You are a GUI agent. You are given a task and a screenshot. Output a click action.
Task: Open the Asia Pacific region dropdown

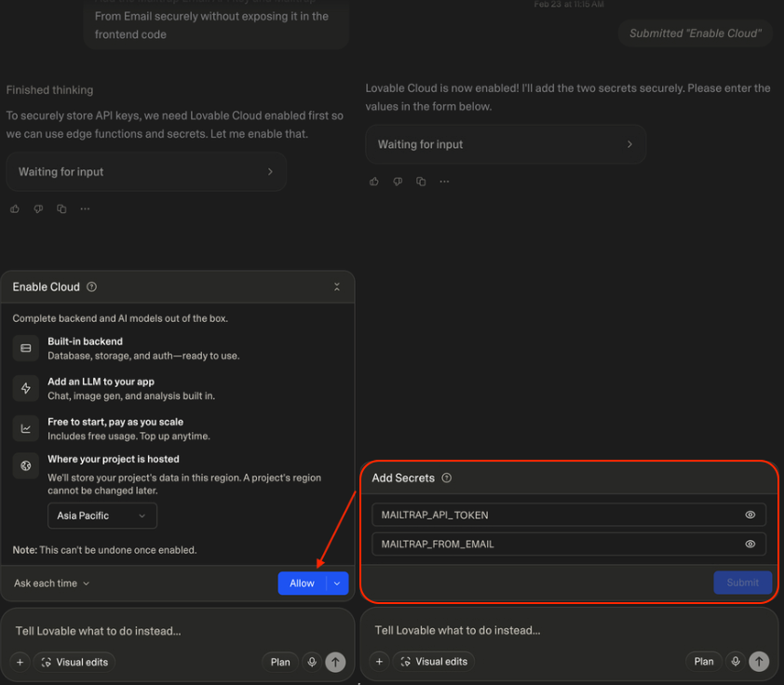(x=102, y=516)
